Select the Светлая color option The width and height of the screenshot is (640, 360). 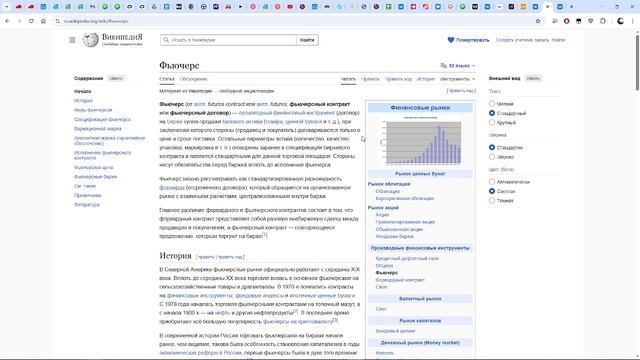click(x=492, y=191)
